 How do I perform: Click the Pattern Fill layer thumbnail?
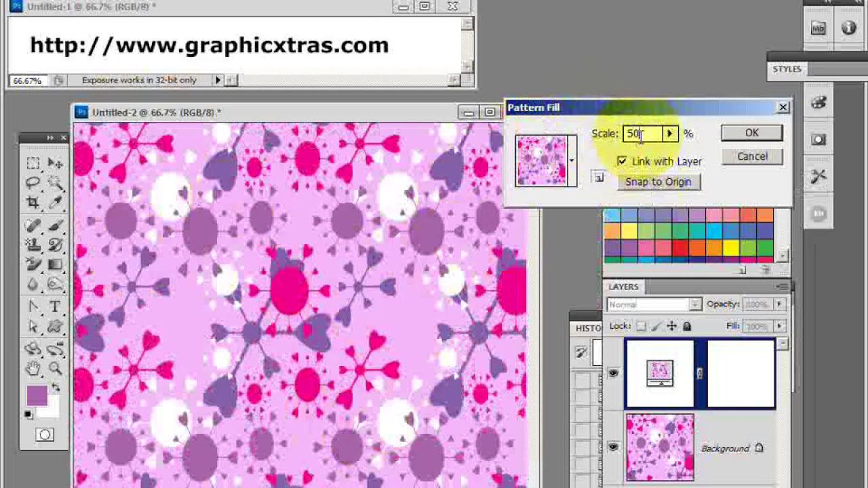point(660,373)
